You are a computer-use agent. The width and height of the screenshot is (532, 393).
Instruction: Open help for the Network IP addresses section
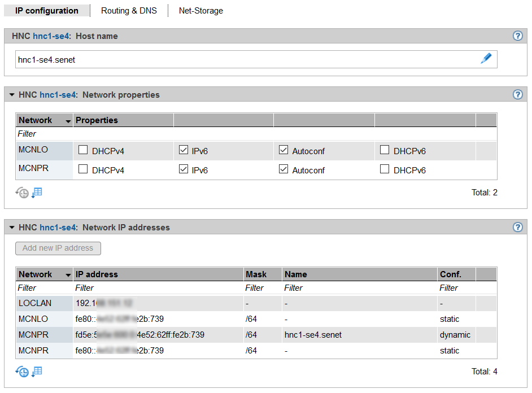tap(517, 228)
